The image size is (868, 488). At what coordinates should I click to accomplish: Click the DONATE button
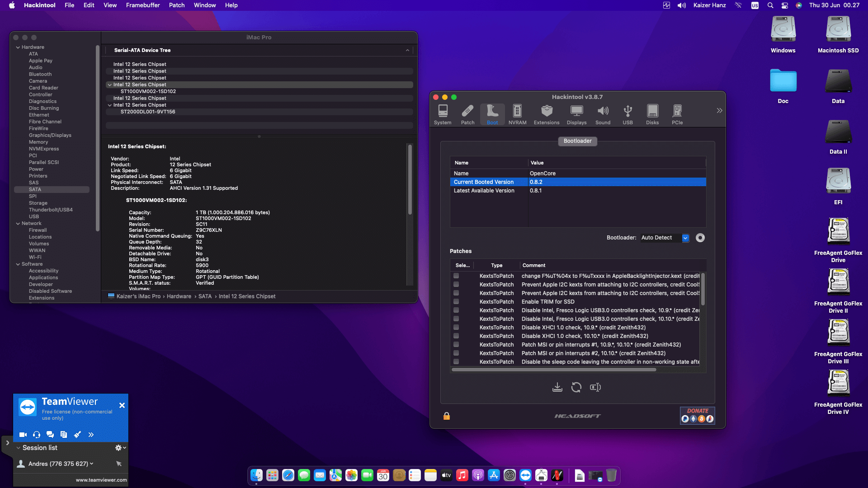(x=697, y=415)
